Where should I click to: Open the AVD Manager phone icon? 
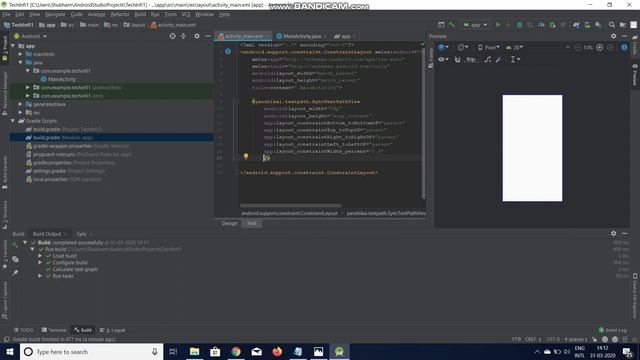pyautogui.click(x=587, y=25)
